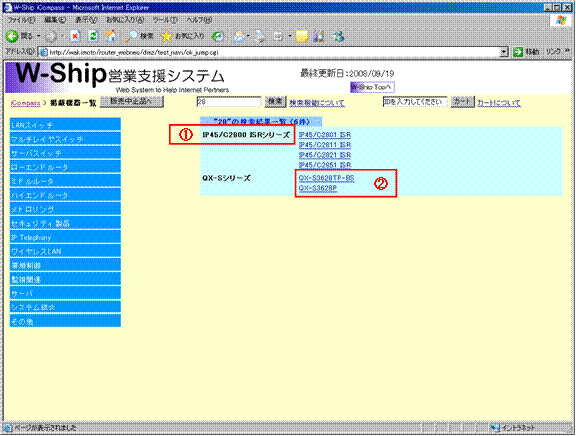Select その他 category in sidebar

click(65, 321)
